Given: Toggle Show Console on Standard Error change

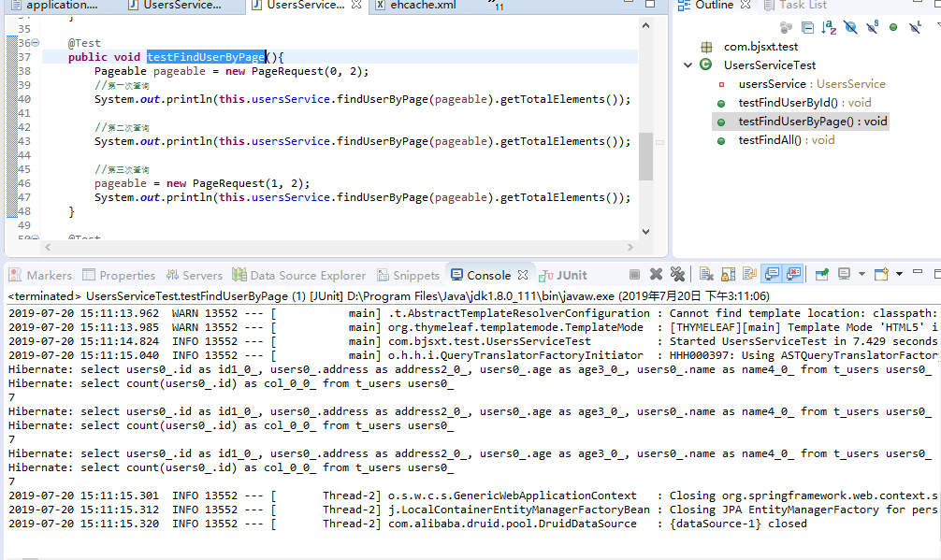Looking at the screenshot, I should [x=793, y=275].
